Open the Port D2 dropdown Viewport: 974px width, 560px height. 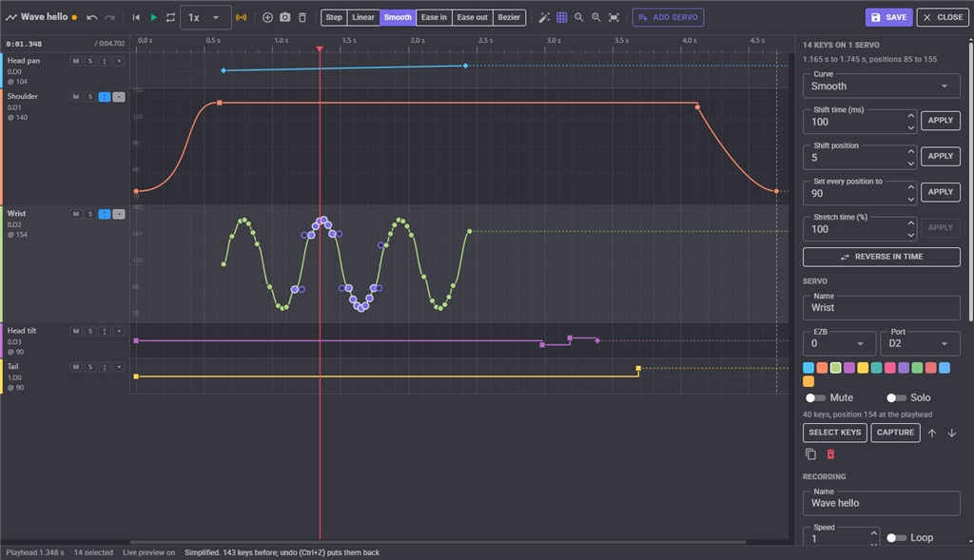tap(920, 344)
